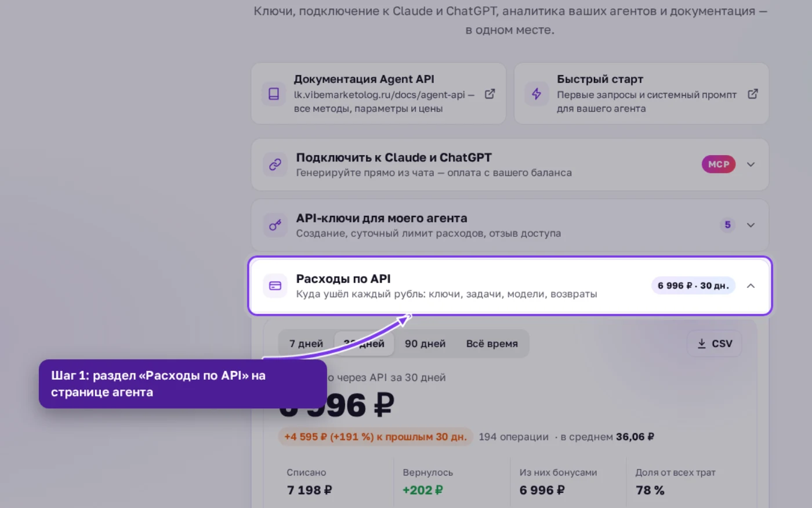Click the 6 996 ₽ · 30 дн. badge
The image size is (812, 508).
693,286
